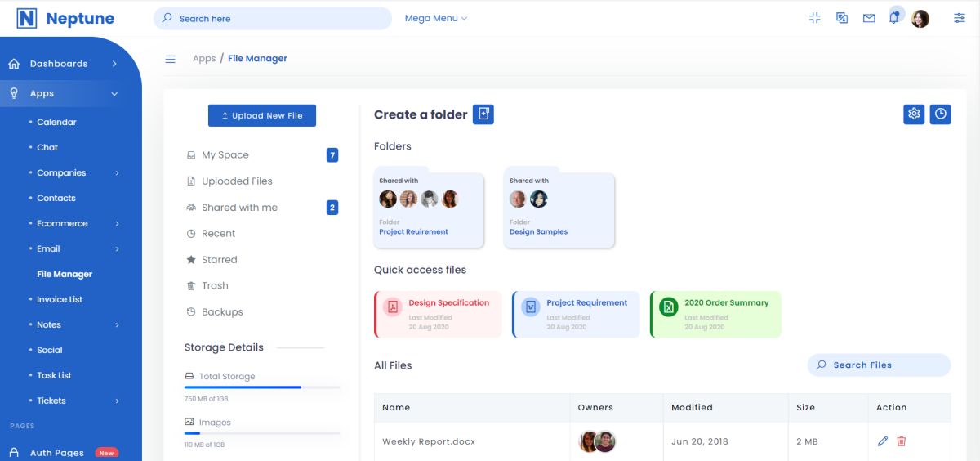The height and width of the screenshot is (461, 980).
Task: Click the Search Files input field
Action: click(880, 365)
